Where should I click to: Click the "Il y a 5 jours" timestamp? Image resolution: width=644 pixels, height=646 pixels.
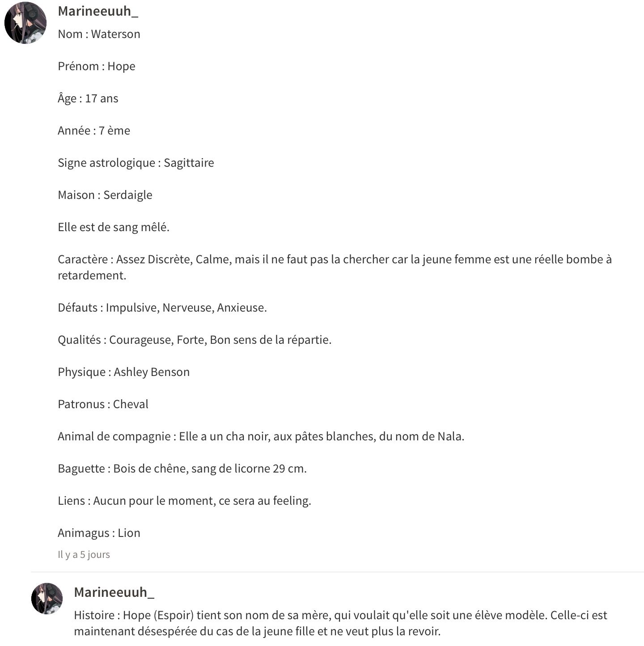click(x=84, y=554)
